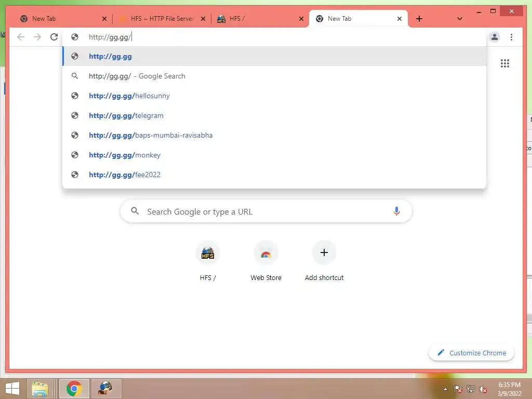Maximize the Chrome window

coord(493,11)
